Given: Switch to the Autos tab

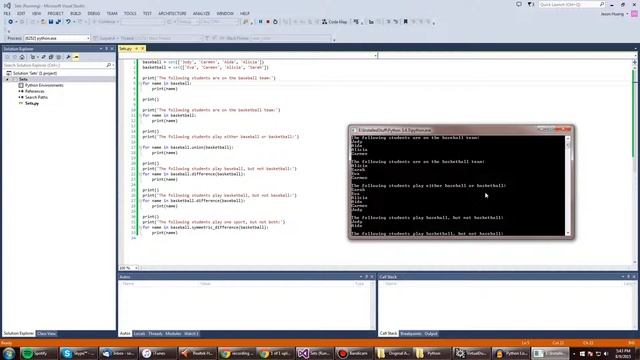Looking at the screenshot, I should point(125,333).
